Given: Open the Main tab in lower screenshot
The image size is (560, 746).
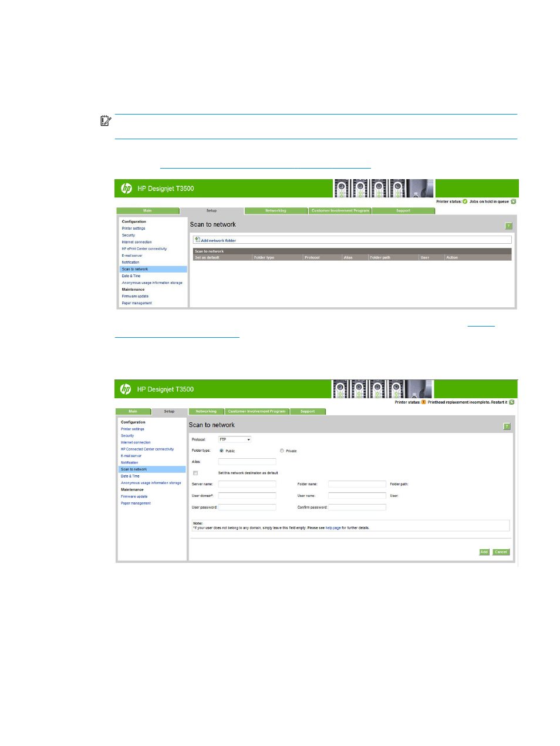Looking at the screenshot, I should click(133, 412).
